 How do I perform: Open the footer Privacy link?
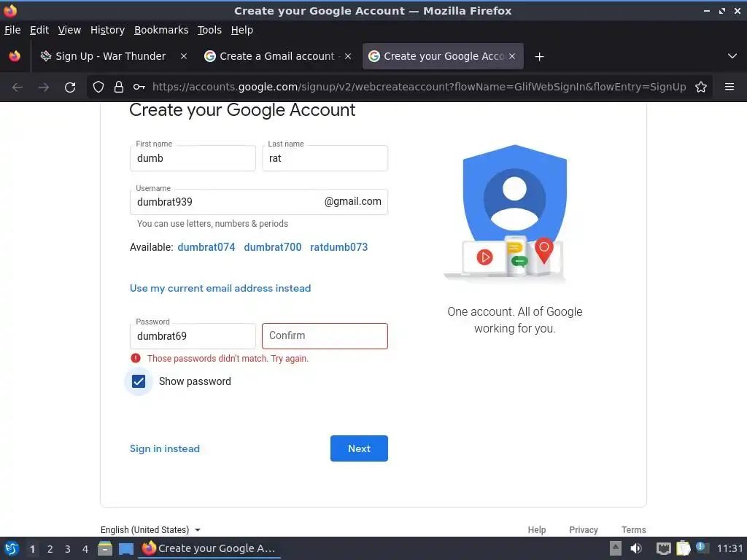click(x=583, y=530)
